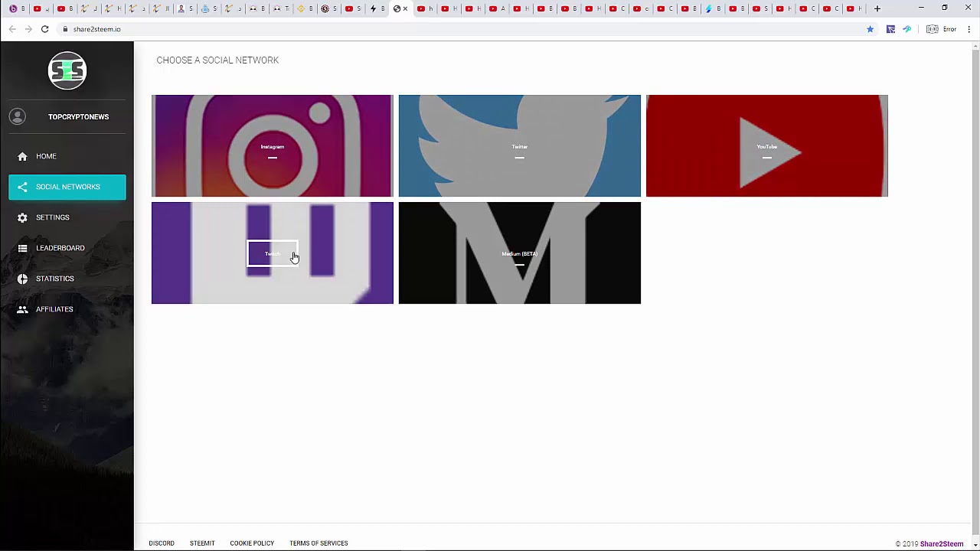Click the Share2Steem copyright link

pyautogui.click(x=942, y=544)
